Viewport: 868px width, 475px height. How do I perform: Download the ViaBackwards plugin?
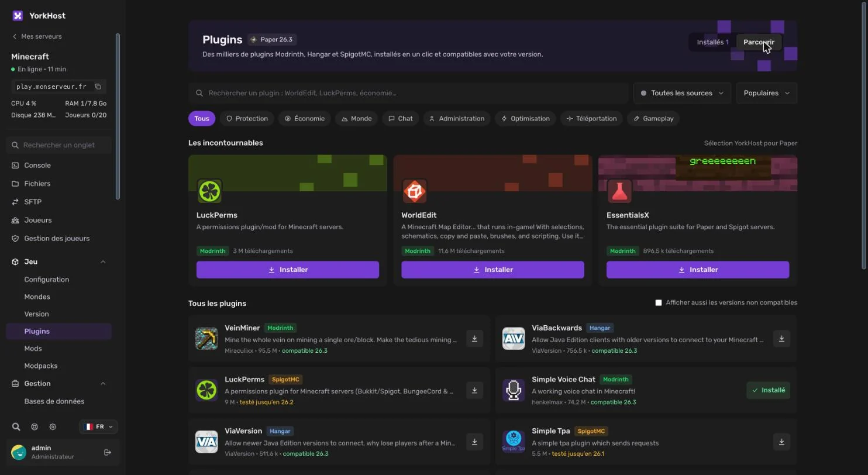[x=781, y=339]
